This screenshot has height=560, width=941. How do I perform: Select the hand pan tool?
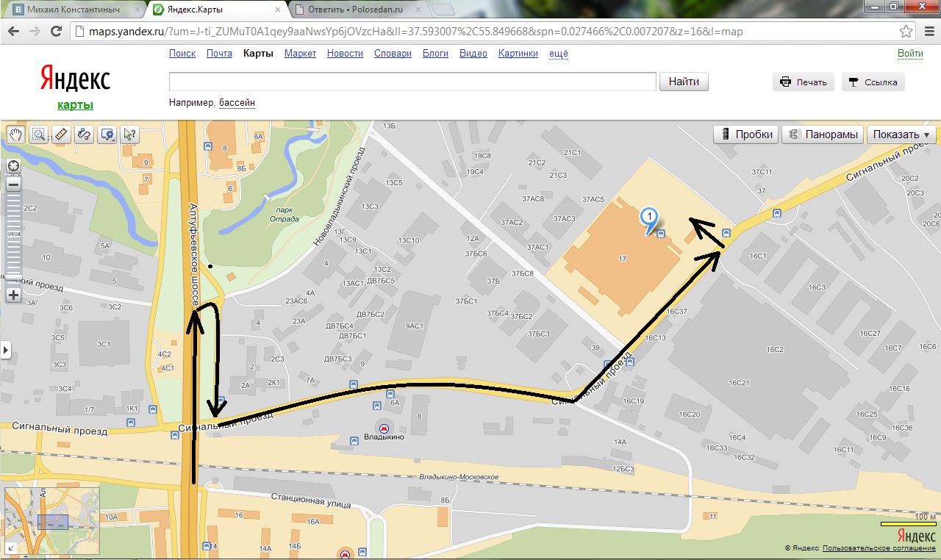[x=16, y=134]
